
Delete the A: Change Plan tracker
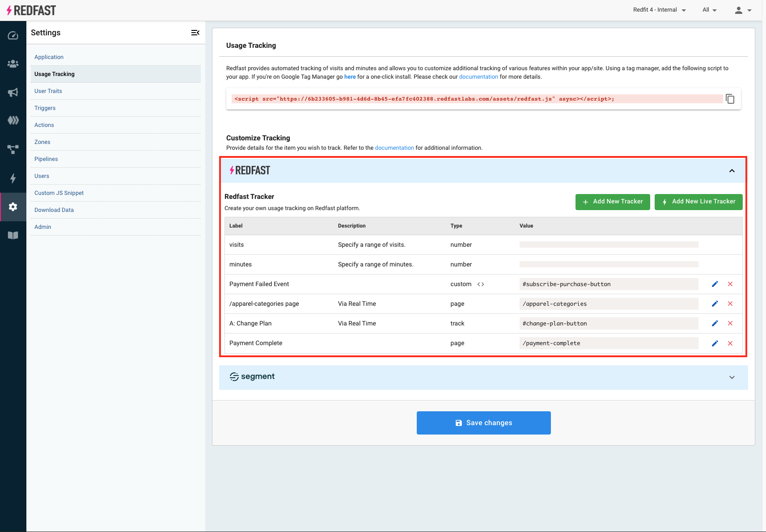click(x=730, y=323)
